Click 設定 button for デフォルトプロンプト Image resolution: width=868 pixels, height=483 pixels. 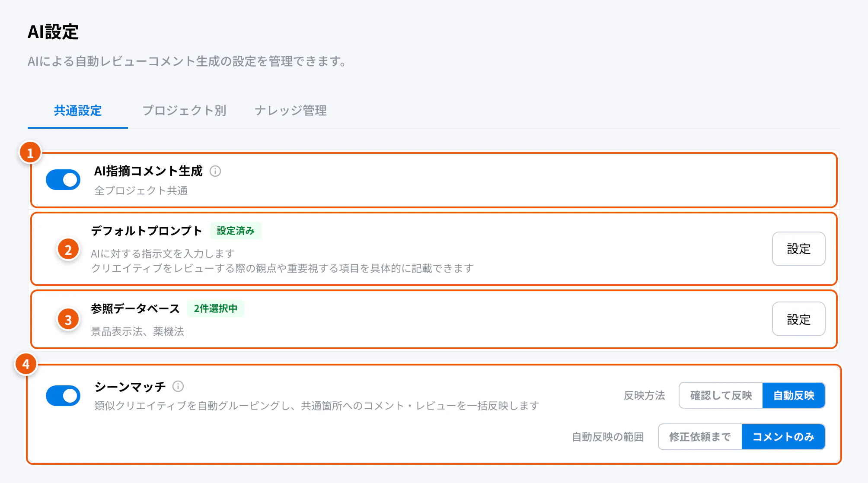click(798, 249)
